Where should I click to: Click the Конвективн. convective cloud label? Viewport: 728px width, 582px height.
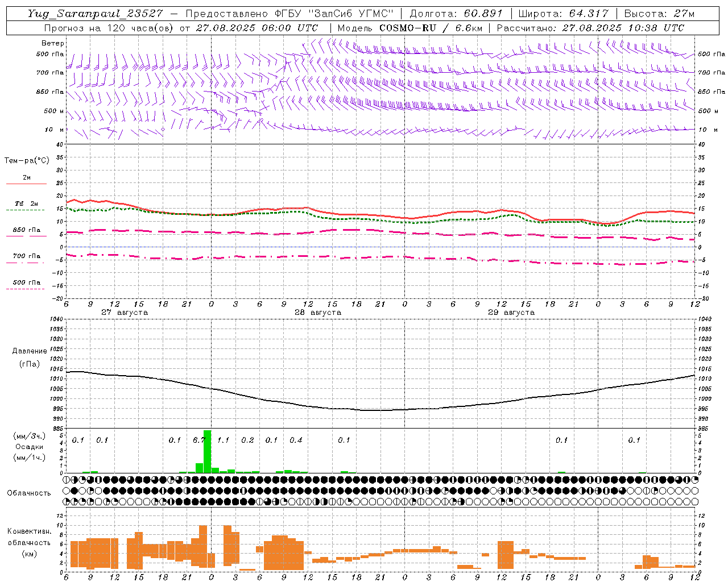tap(29, 531)
